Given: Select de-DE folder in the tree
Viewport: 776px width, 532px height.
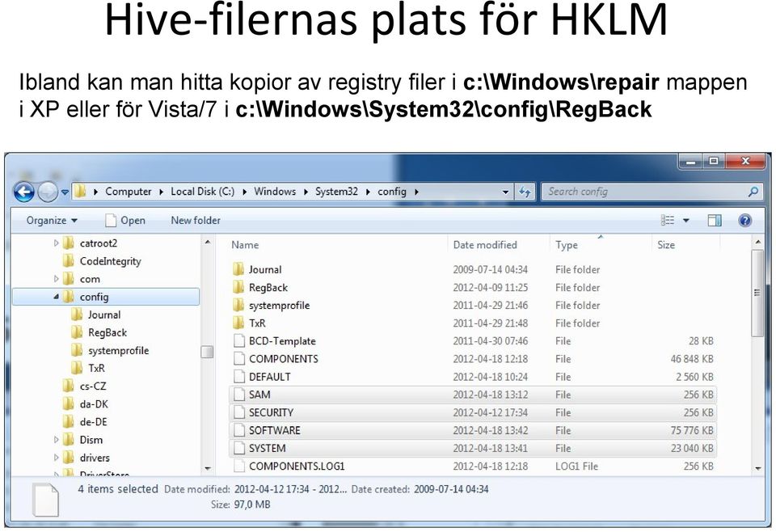Looking at the screenshot, I should click(x=93, y=422).
